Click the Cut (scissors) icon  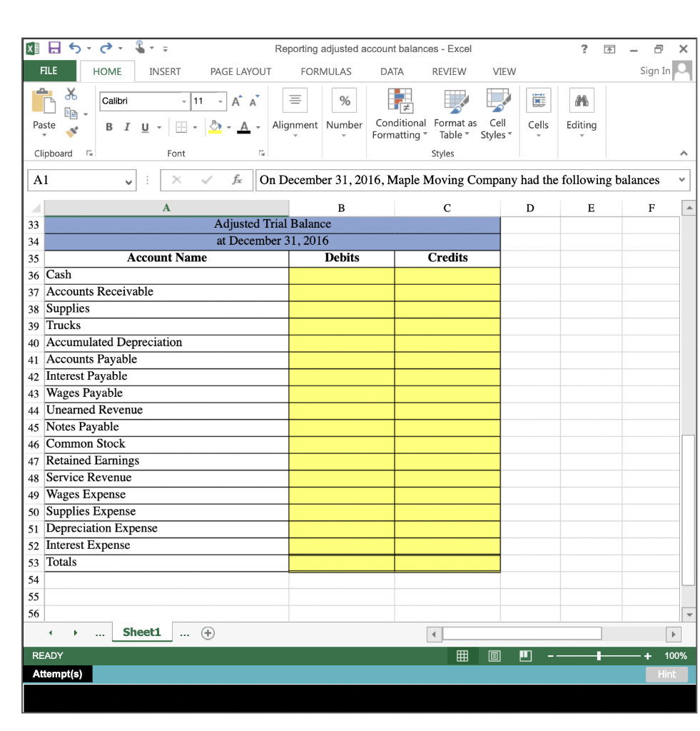click(x=71, y=94)
